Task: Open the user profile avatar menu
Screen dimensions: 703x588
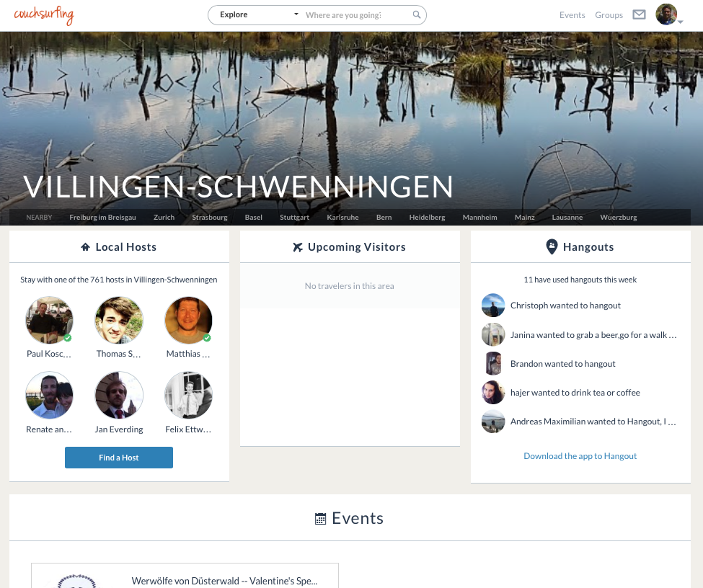Action: [x=666, y=14]
